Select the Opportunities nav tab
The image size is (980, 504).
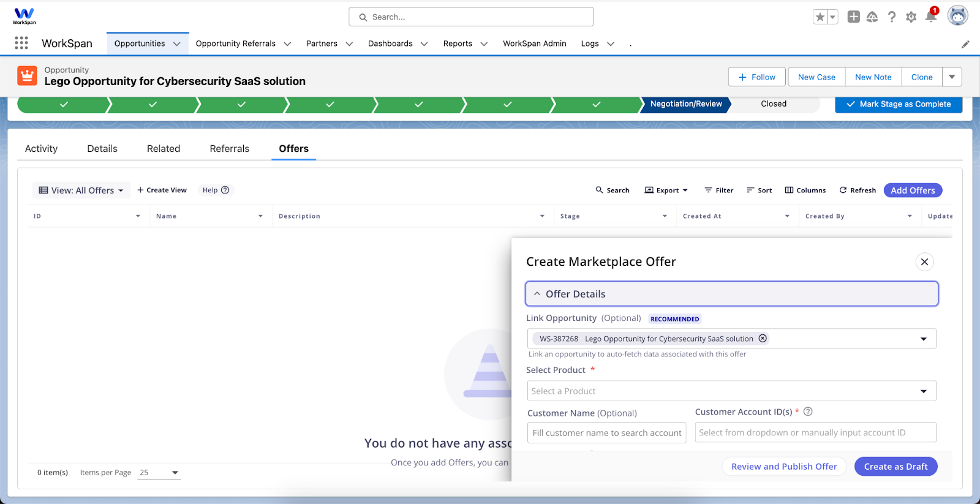(x=140, y=43)
